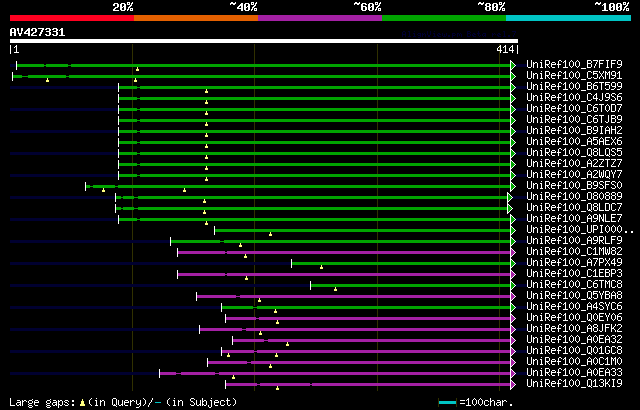Click the yellow gap marker under the Q13KI9 bar
This screenshot has height=410, width=640.
[278, 388]
